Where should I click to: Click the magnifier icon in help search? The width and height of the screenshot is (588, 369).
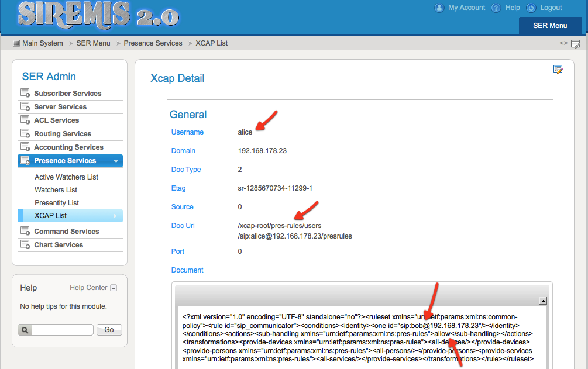pyautogui.click(x=25, y=330)
